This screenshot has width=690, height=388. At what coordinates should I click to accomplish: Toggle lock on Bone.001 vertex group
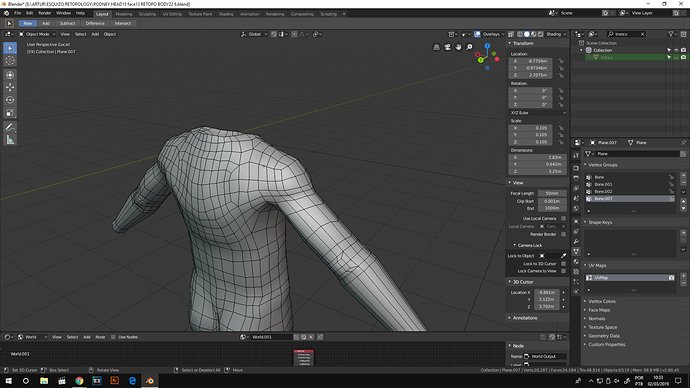tap(671, 184)
